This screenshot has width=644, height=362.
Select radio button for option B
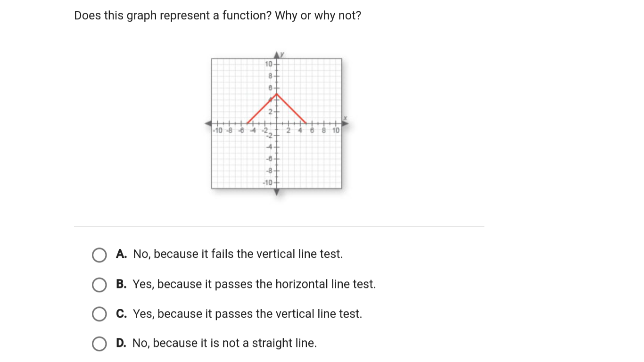[x=99, y=285]
